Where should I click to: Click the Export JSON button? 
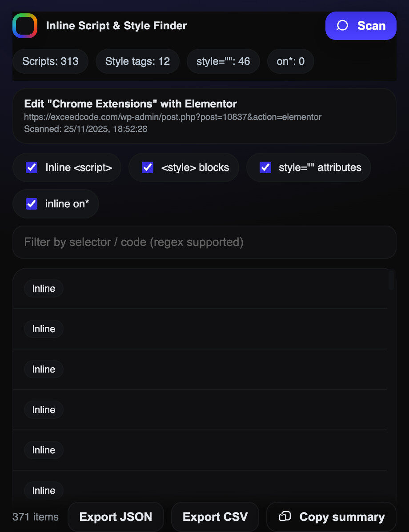coord(116,516)
